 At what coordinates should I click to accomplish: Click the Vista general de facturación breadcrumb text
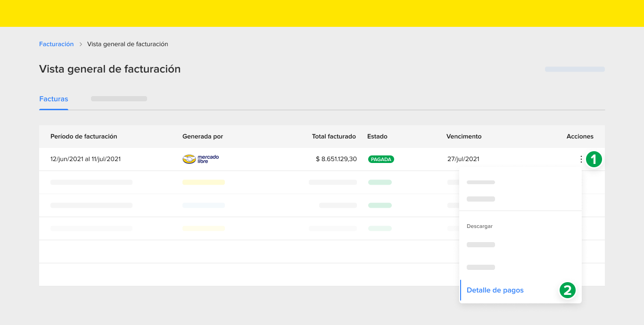click(128, 44)
